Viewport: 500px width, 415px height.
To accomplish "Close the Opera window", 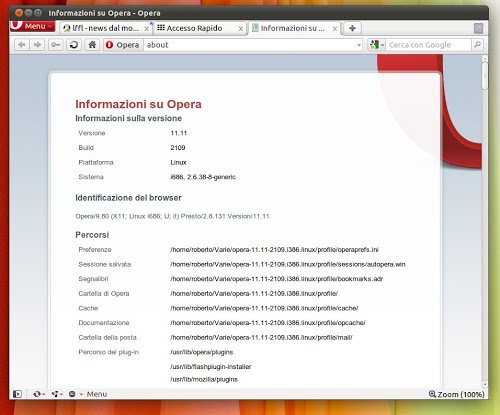I will pos(19,13).
